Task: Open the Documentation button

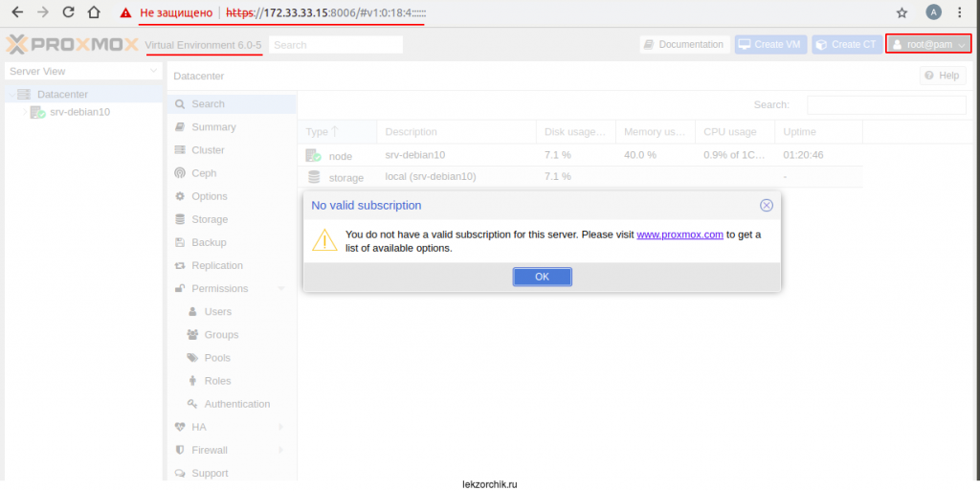Action: [685, 44]
